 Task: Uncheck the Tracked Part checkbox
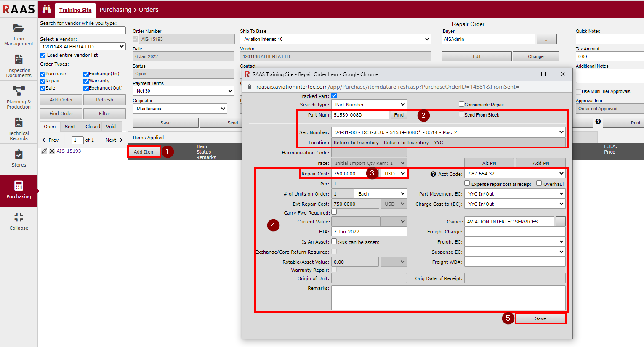[334, 96]
